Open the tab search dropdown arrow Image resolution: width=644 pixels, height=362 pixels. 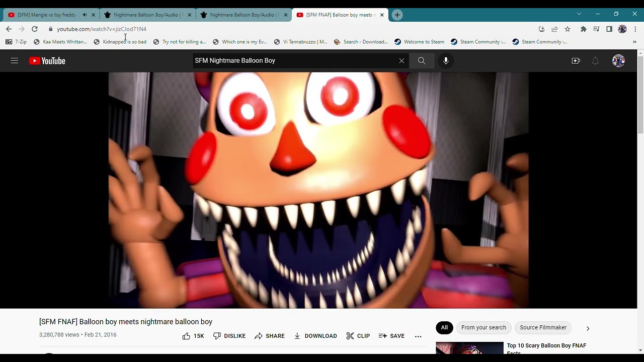click(579, 14)
